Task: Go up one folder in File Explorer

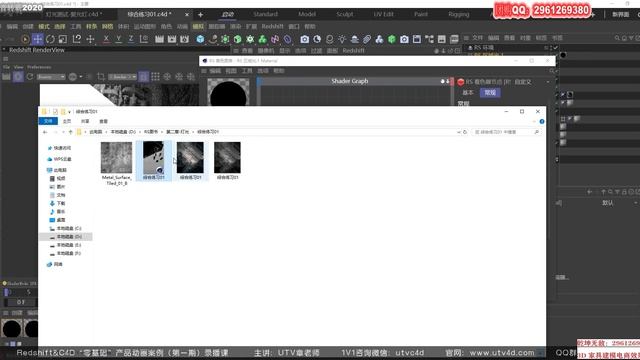Action: (x=70, y=132)
